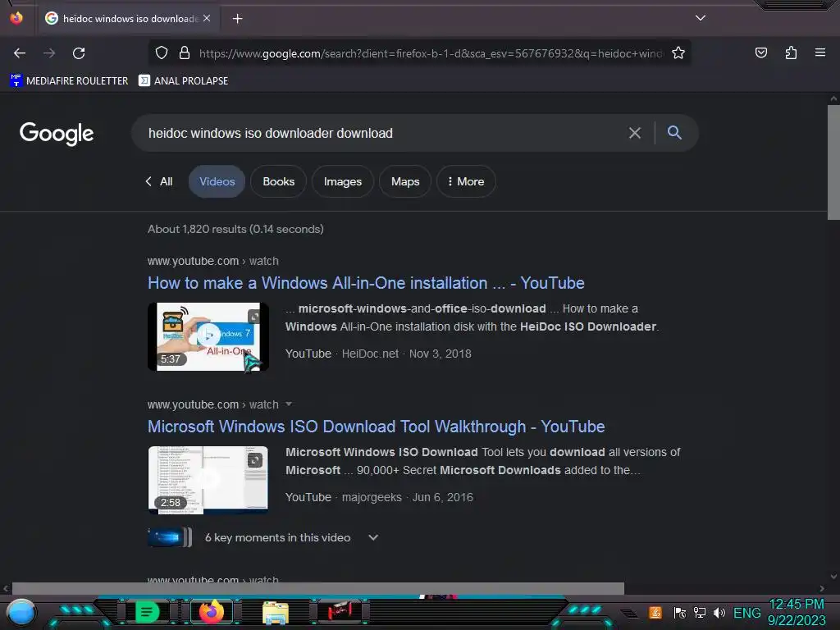
Task: Select the Books filter tab
Action: pos(279,181)
